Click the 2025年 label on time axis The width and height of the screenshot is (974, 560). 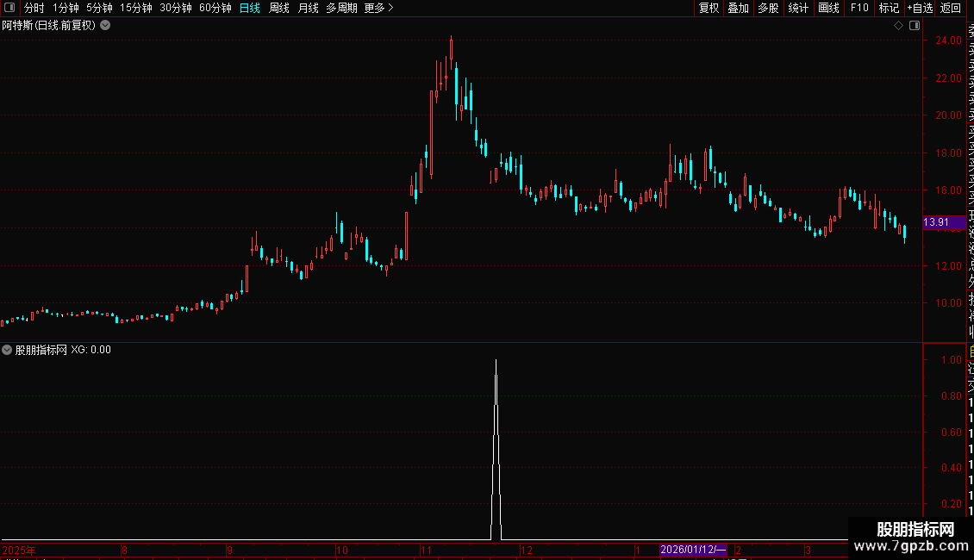pos(19,551)
